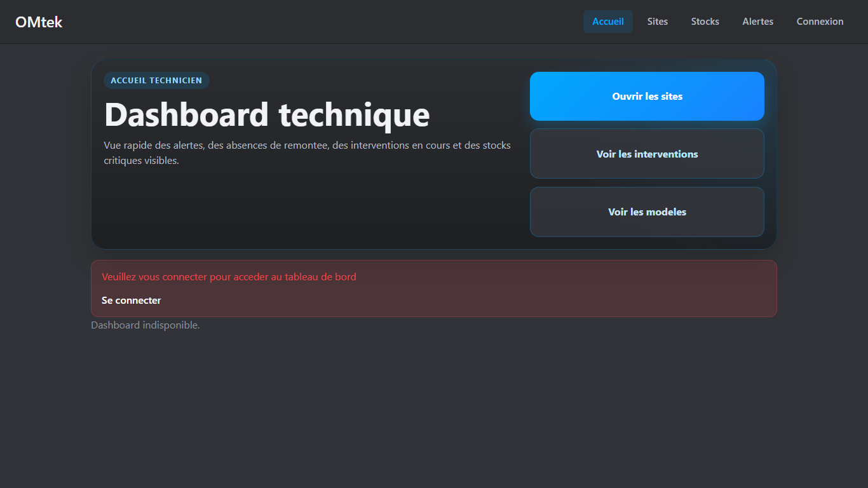Click the ACCUEIL TECHNICIEN badge

156,81
